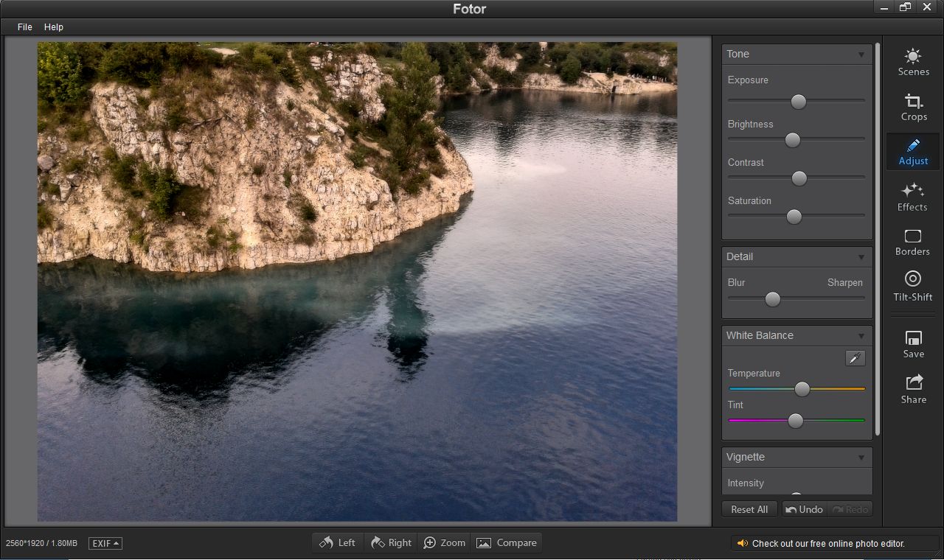Viewport: 944px width, 560px height.
Task: Click the Redo button
Action: (850, 509)
